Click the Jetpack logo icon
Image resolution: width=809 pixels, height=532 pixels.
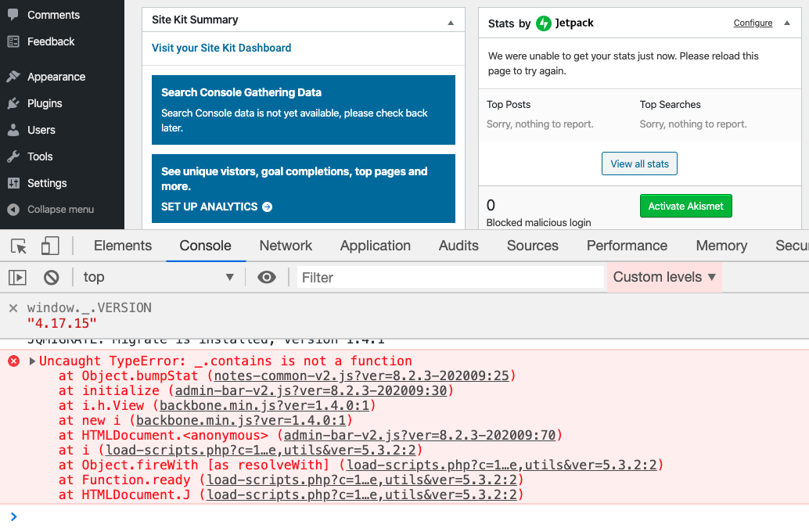tap(544, 23)
